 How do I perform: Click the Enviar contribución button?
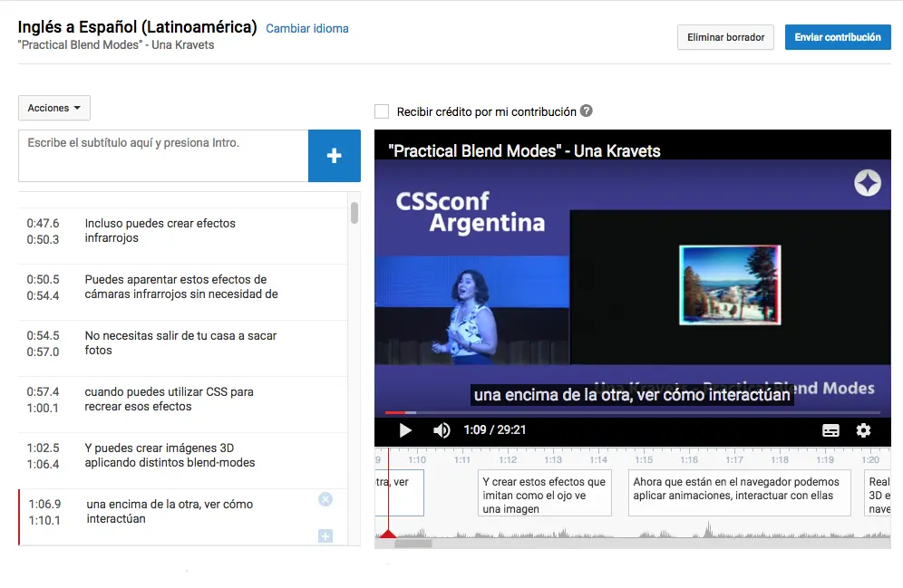click(837, 37)
